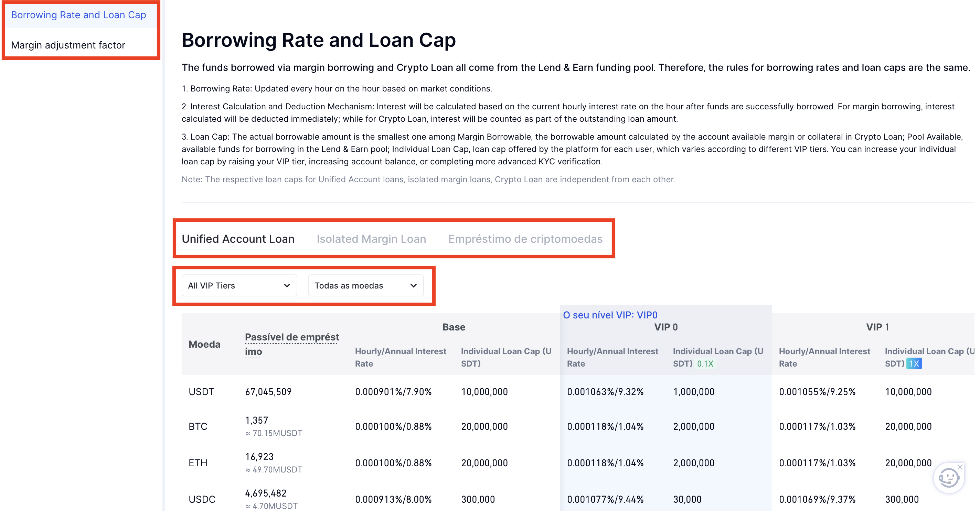Screen dimensions: 980x511
Task: Go to Margin adjustment factor in sidebar
Action: 68,45
